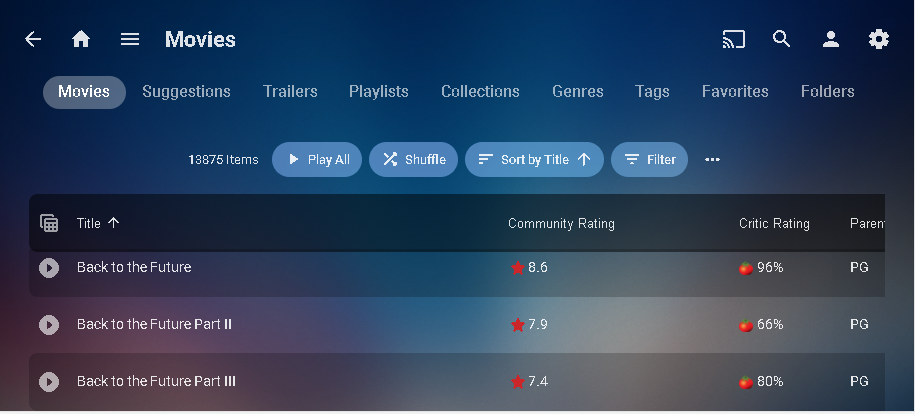
Task: Click the tomato icon beside 96%
Action: pyautogui.click(x=746, y=268)
